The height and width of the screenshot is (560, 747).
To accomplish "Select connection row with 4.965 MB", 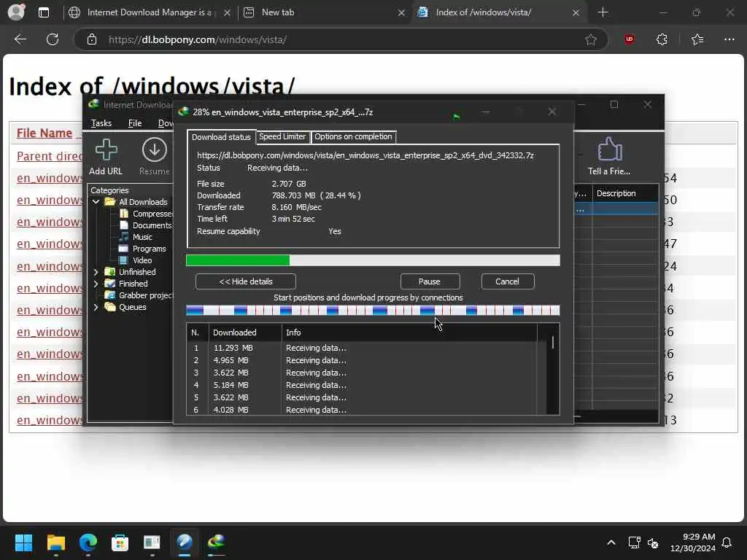I will click(x=362, y=360).
